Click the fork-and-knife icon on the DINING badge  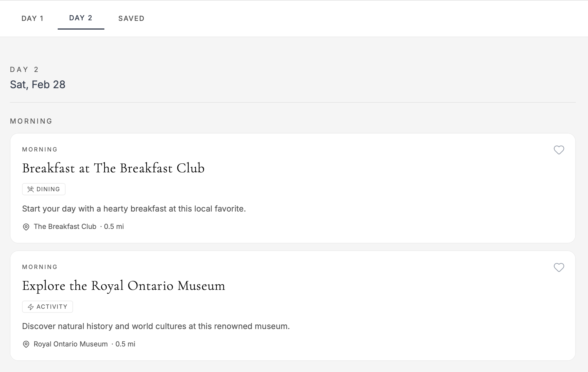31,189
